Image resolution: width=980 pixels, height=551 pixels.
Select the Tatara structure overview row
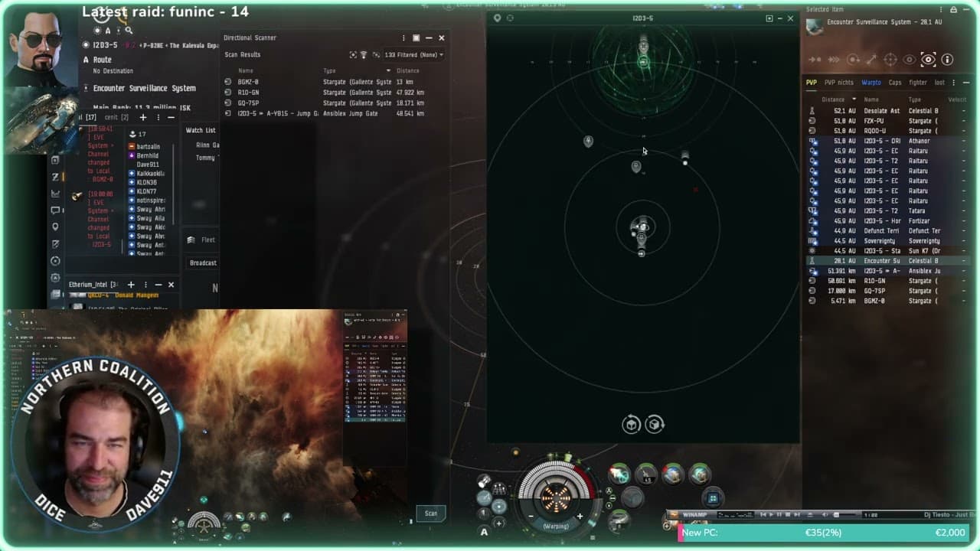click(886, 210)
